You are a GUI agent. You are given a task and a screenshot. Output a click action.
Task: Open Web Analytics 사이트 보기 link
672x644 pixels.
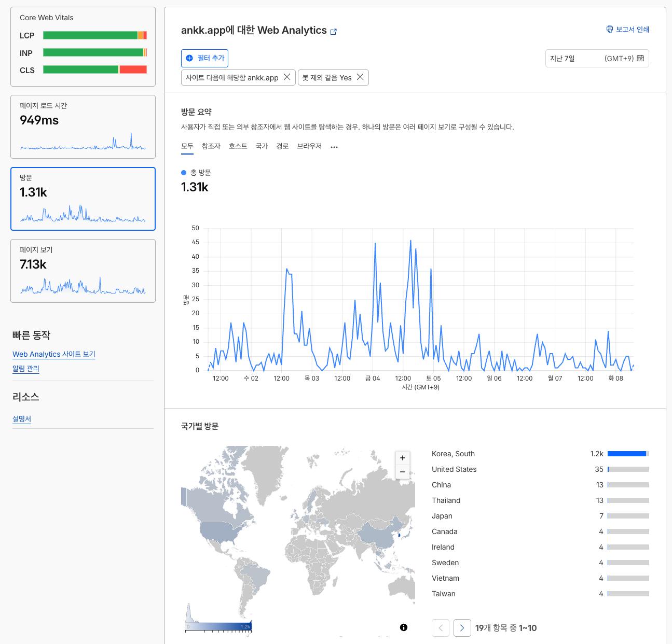(x=54, y=354)
